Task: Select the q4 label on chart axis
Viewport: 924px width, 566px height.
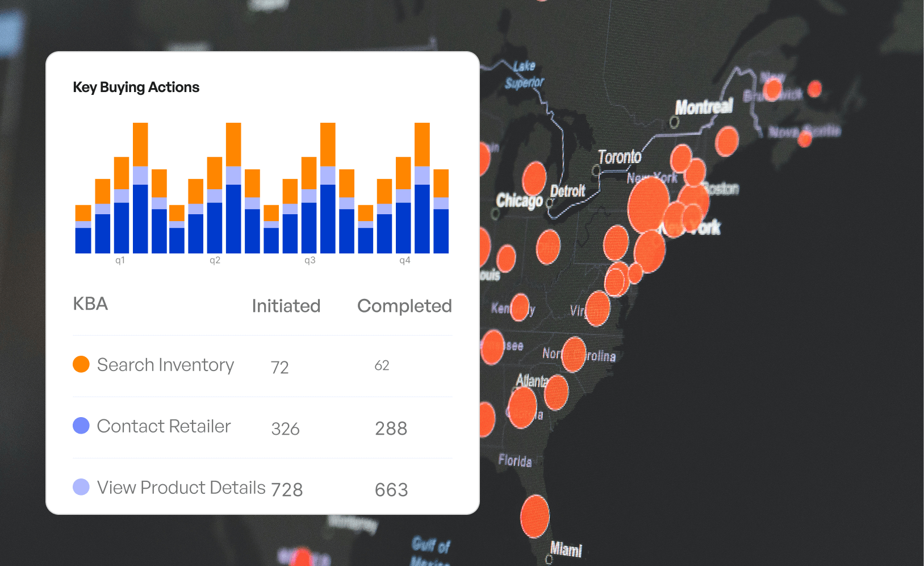Action: click(404, 260)
